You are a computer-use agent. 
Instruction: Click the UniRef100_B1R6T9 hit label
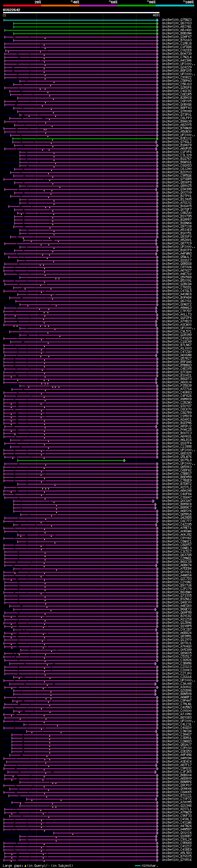pyautogui.click(x=177, y=146)
